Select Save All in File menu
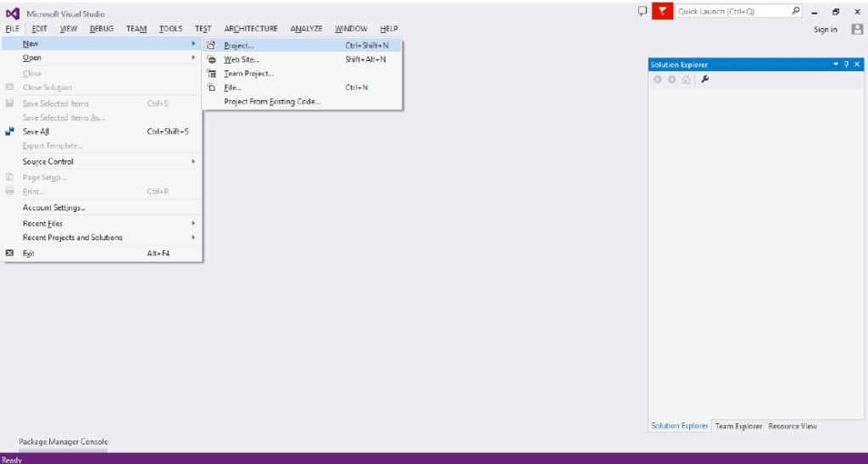868x464 pixels. 102,131
